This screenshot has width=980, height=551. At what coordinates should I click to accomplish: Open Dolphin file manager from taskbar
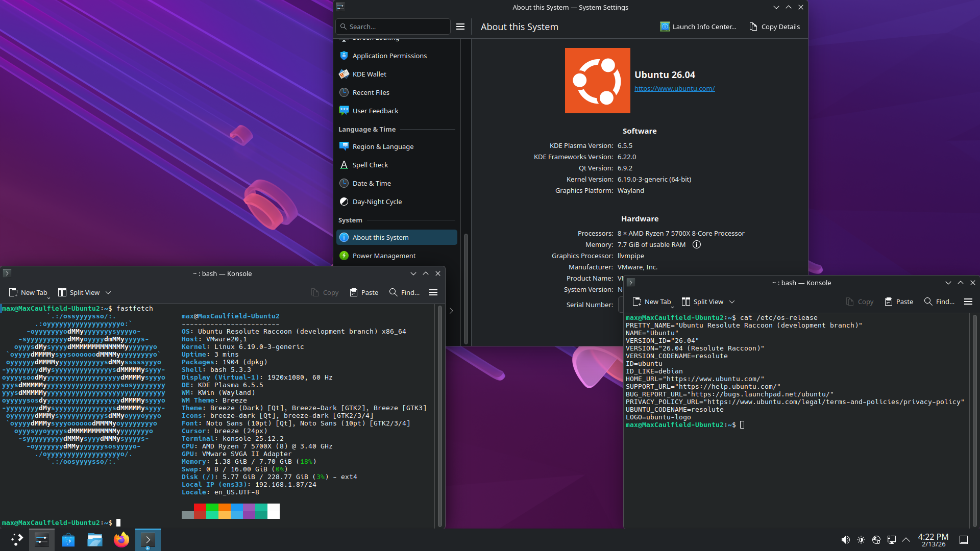coord(95,540)
